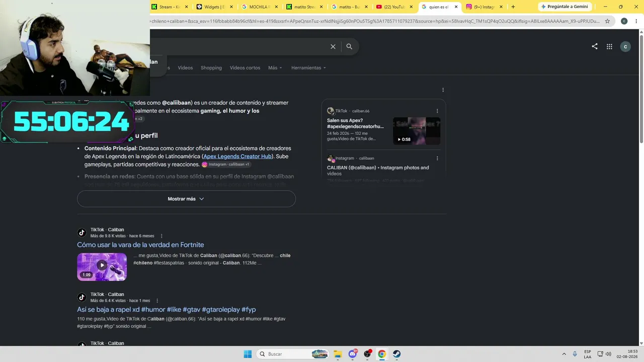The height and width of the screenshot is (362, 644).
Task: Click the microphone icon in system tray
Action: pos(575,354)
